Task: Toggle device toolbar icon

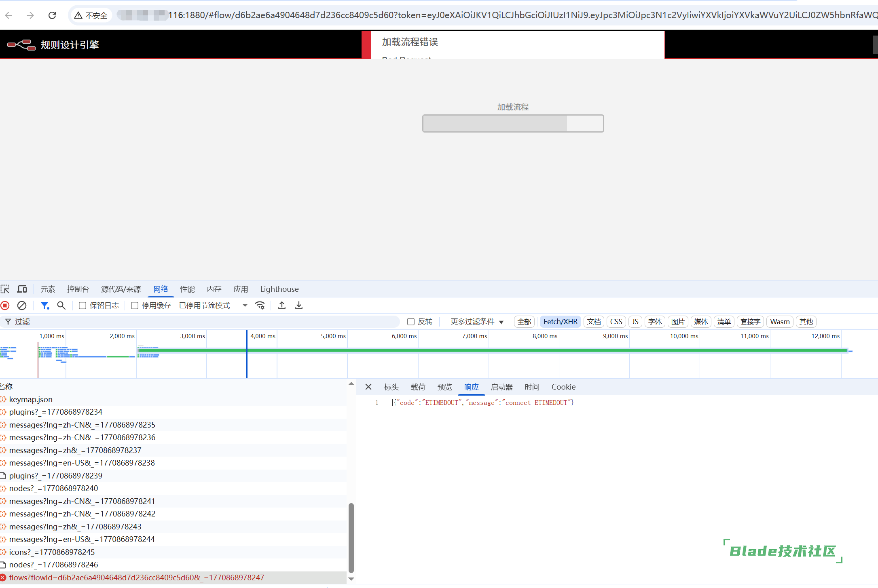Action: pyautogui.click(x=22, y=289)
